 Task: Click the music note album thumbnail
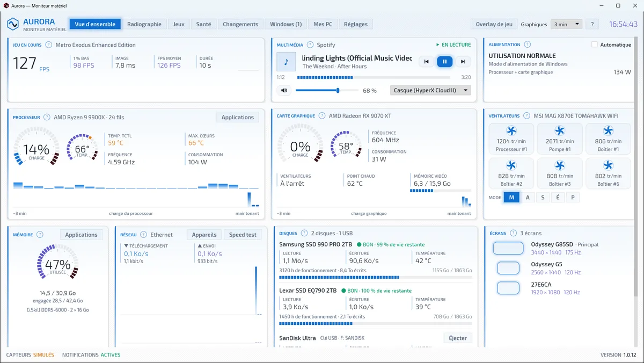pos(286,62)
